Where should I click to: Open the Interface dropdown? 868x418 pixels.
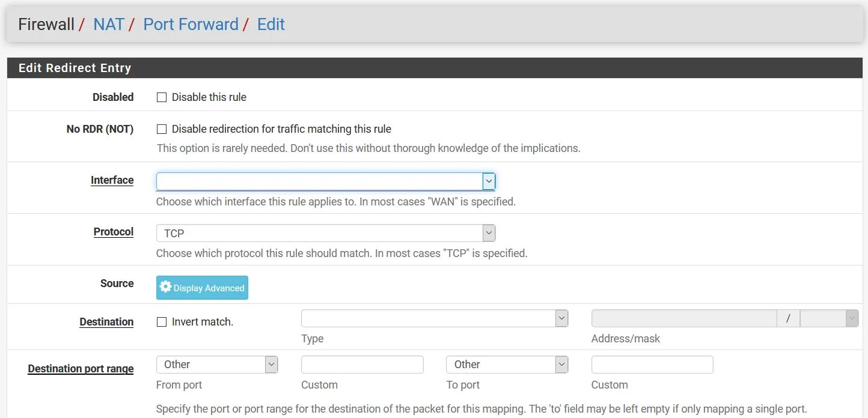click(x=325, y=181)
